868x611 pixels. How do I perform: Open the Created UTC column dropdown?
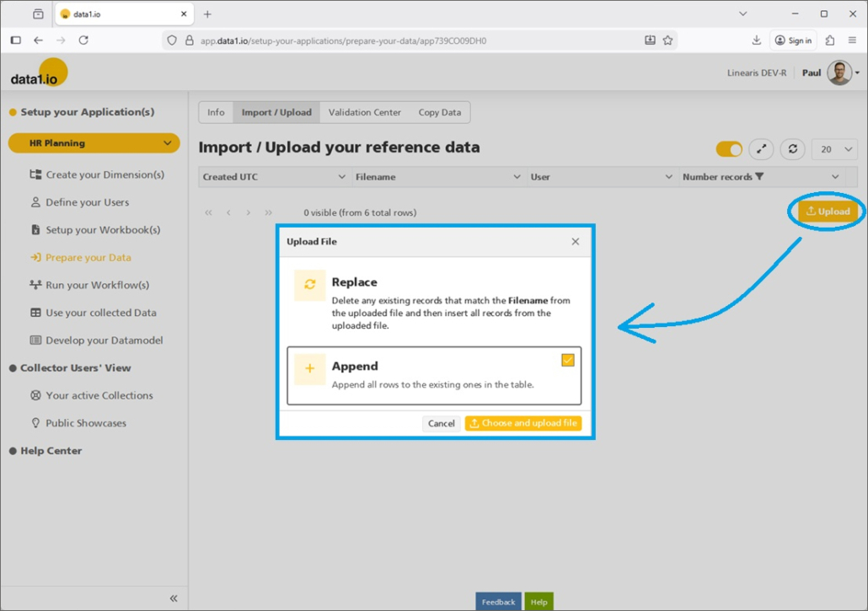pyautogui.click(x=341, y=177)
